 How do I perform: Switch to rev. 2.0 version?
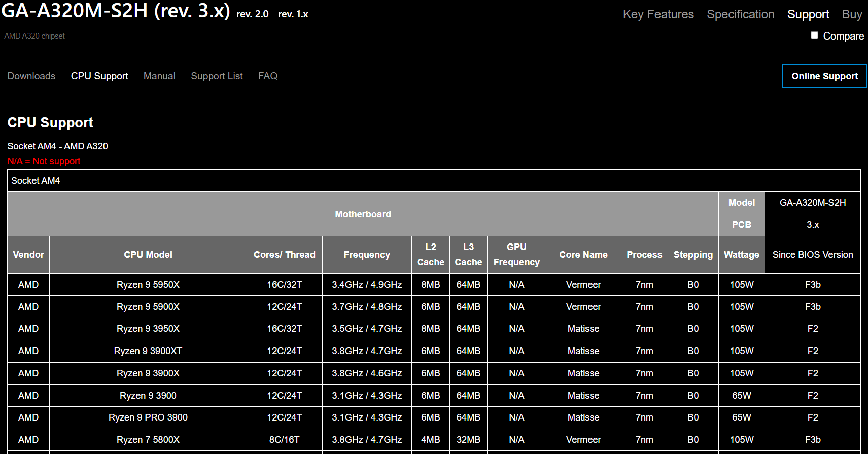click(253, 14)
